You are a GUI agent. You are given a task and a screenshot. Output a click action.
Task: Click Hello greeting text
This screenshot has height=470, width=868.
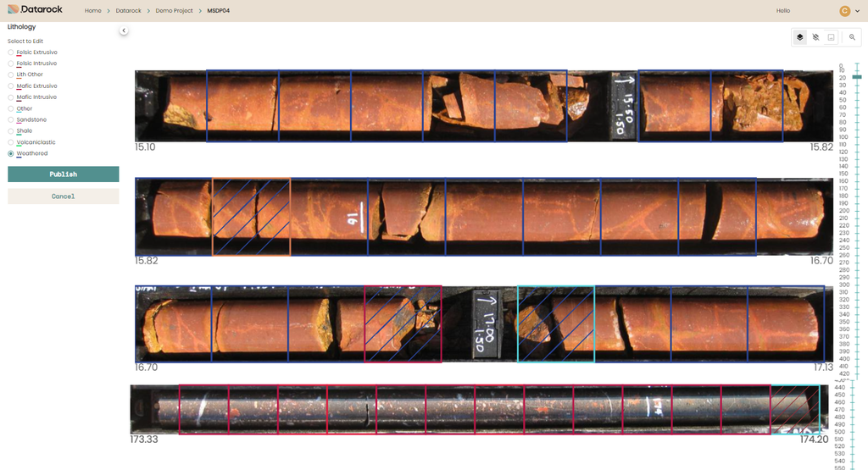point(782,10)
